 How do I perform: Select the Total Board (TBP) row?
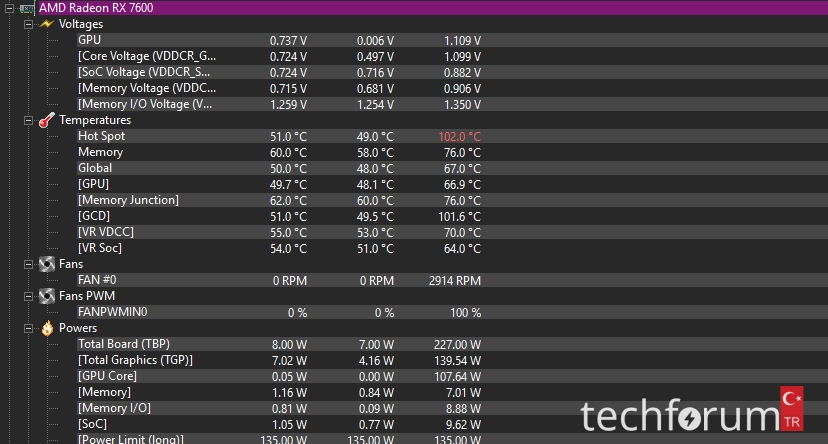452,344
